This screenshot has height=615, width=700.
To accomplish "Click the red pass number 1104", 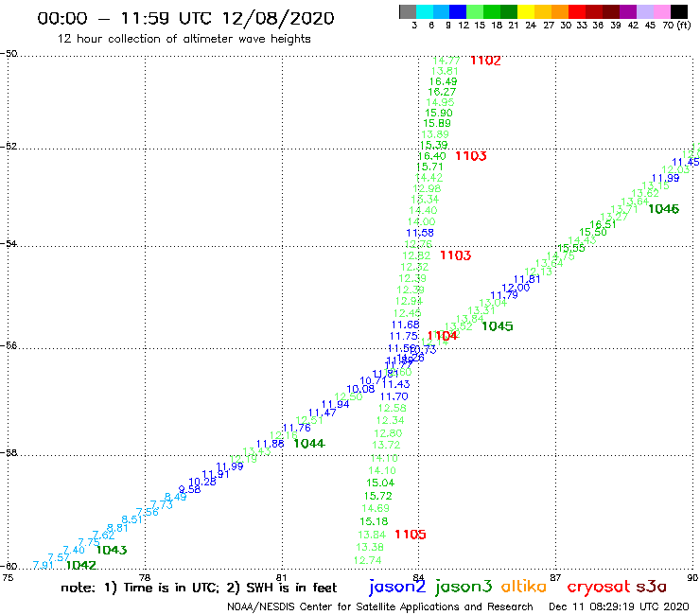I will (x=443, y=336).
